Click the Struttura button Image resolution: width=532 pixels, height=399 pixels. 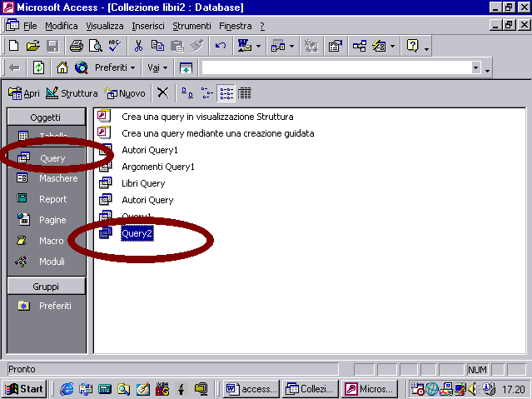(x=72, y=93)
